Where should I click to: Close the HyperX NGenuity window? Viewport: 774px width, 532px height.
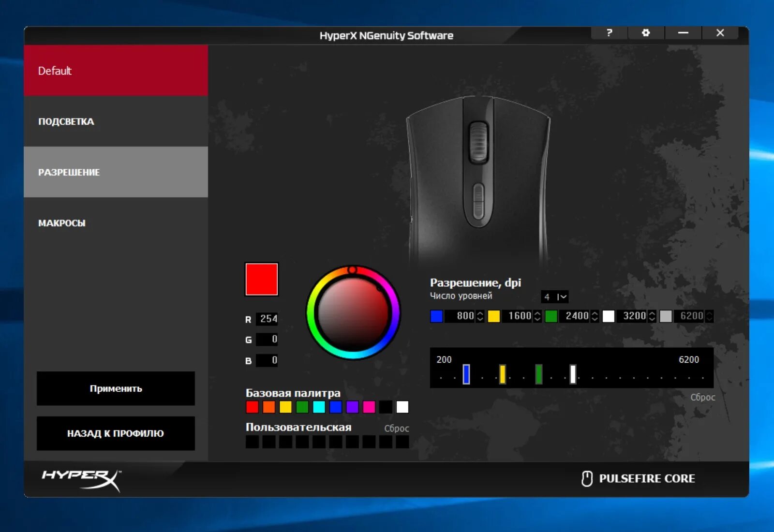pyautogui.click(x=720, y=33)
